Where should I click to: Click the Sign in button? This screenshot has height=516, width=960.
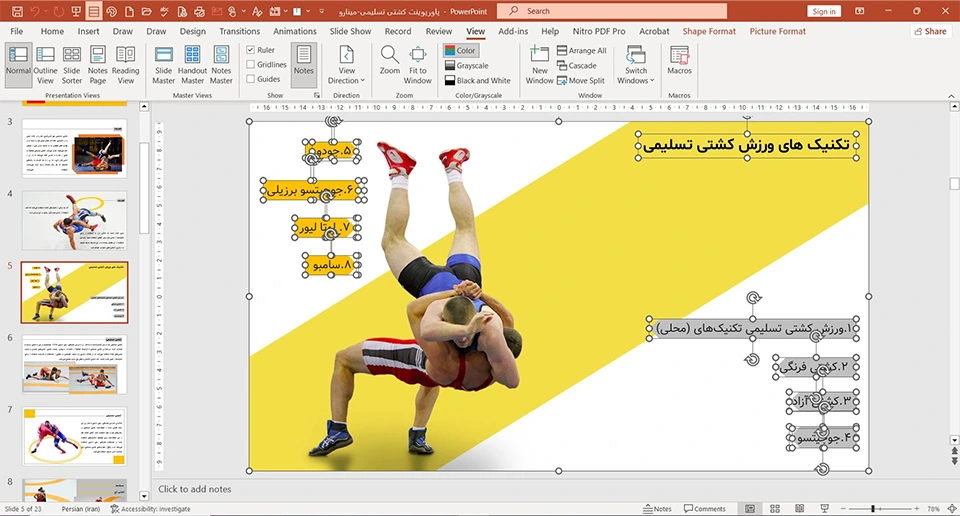(824, 11)
